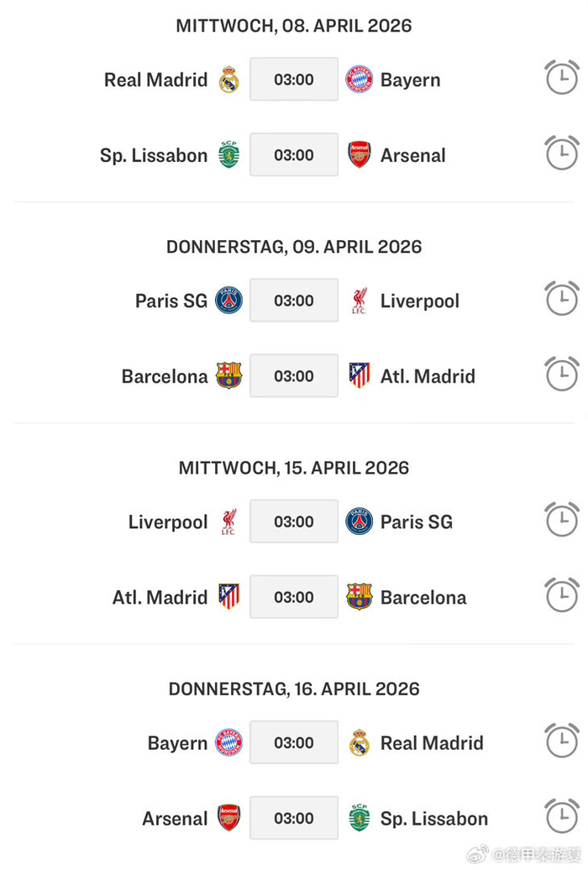
Task: Set alarm for Paris SG vs Liverpool
Action: (561, 298)
